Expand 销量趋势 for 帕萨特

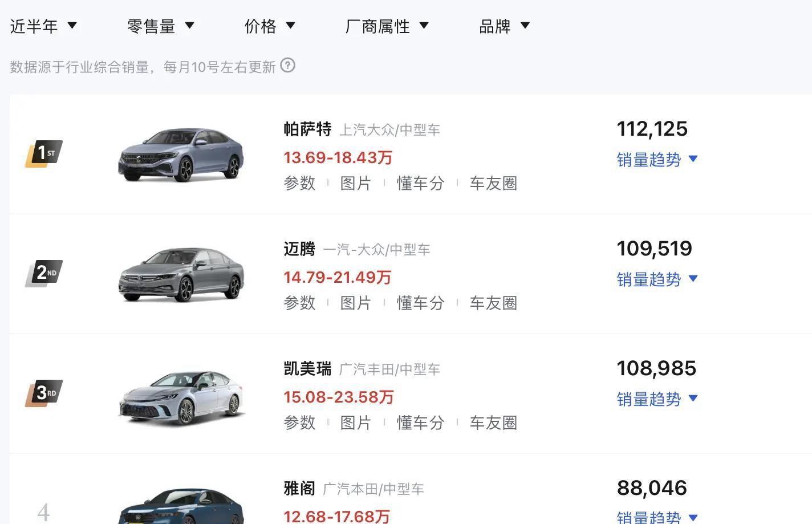(x=657, y=160)
